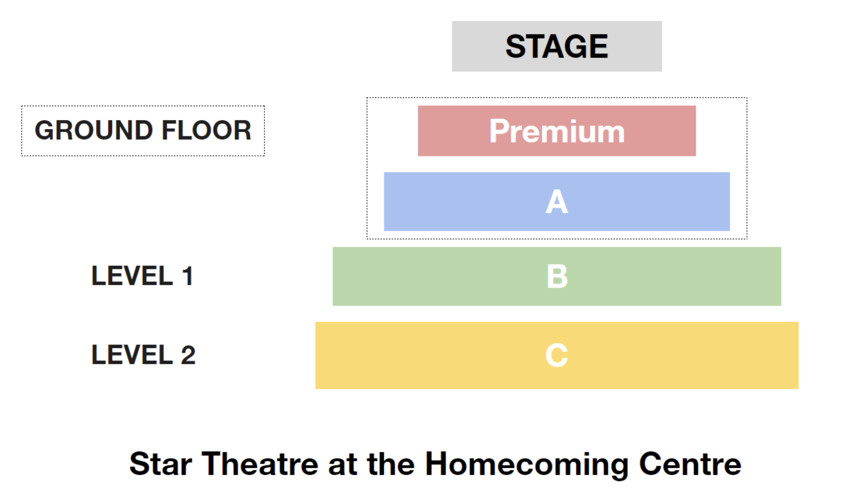The height and width of the screenshot is (504, 865).
Task: Click the word FLOOR in label
Action: (206, 131)
